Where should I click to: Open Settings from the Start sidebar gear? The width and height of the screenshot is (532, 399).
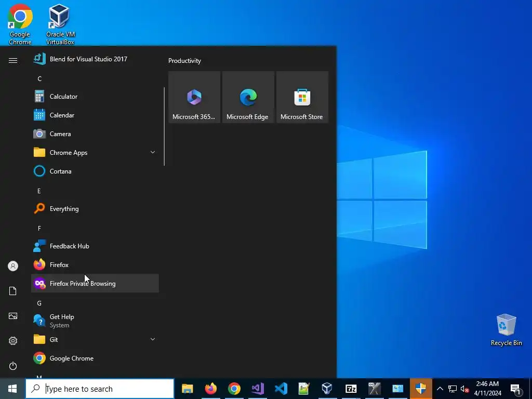click(x=13, y=341)
